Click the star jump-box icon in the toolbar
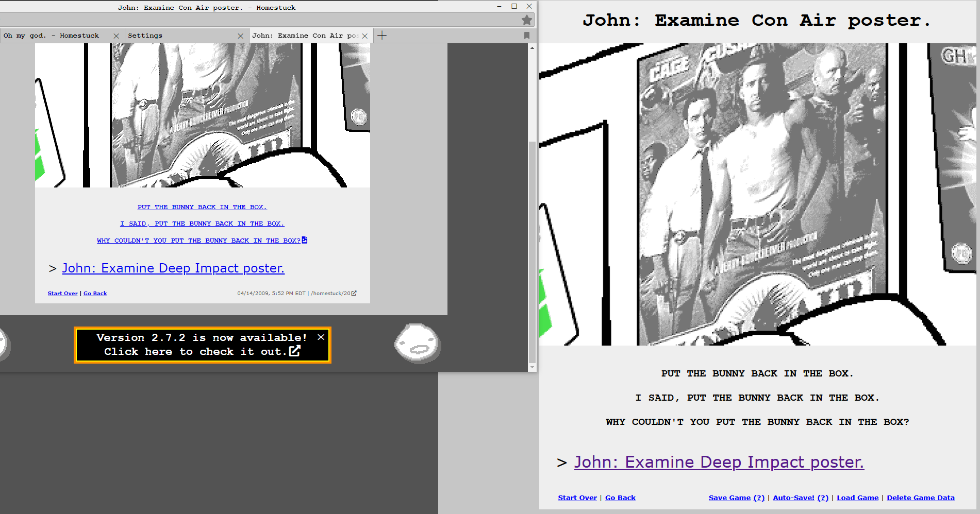The width and height of the screenshot is (980, 514). coord(526,20)
